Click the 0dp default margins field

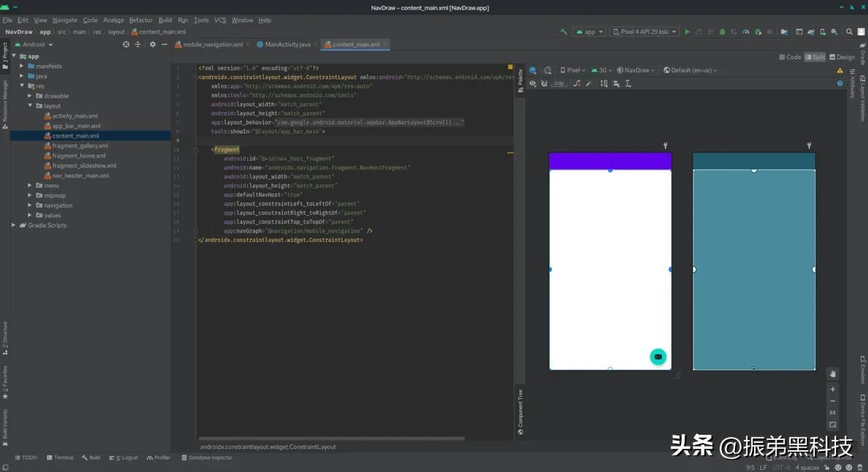(559, 83)
